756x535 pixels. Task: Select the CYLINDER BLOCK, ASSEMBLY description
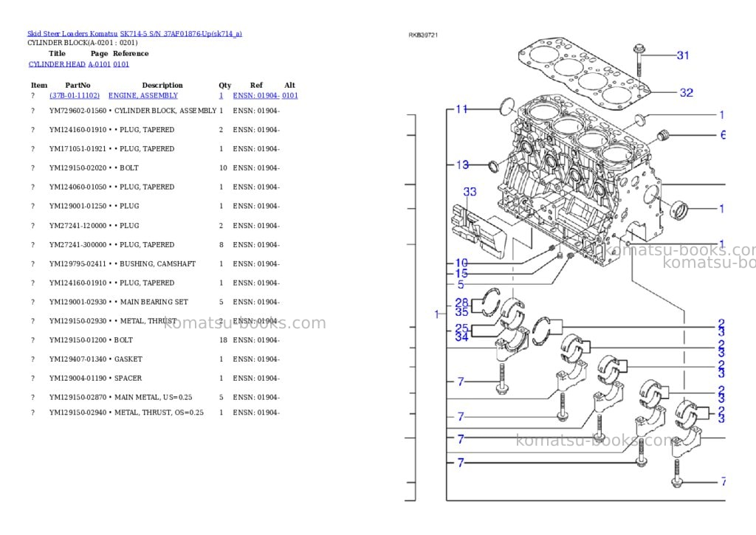click(165, 111)
